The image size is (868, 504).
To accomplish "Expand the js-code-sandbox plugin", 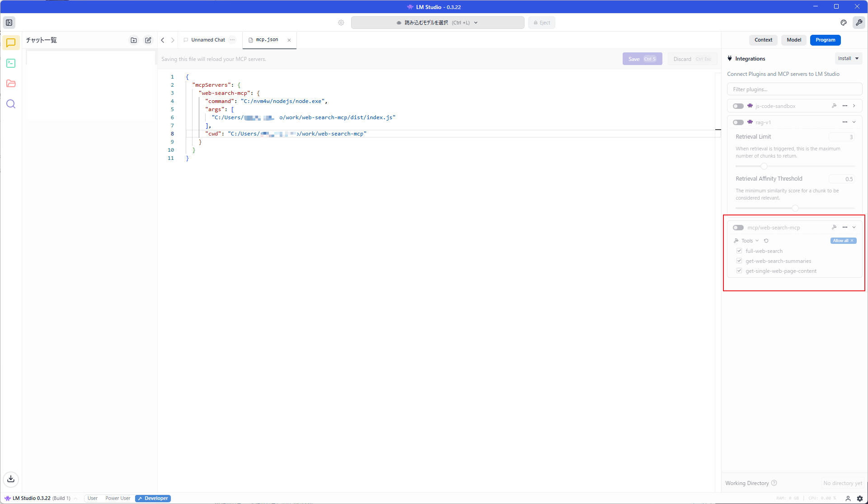I will [854, 106].
